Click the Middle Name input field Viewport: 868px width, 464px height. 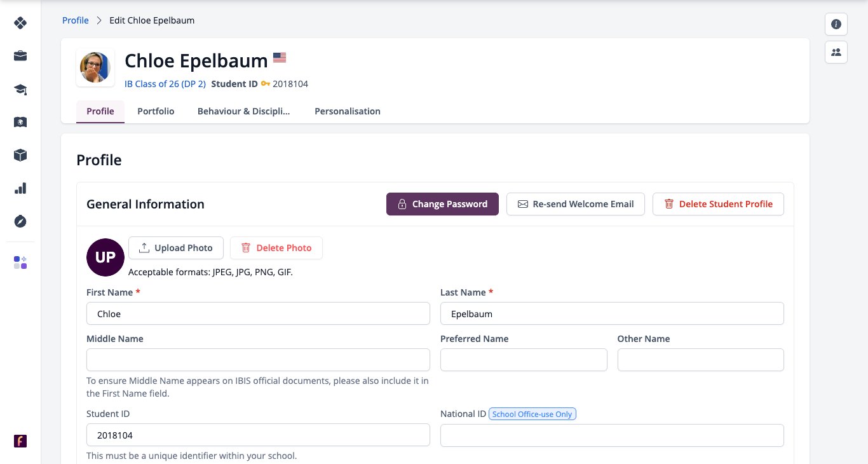tap(258, 360)
